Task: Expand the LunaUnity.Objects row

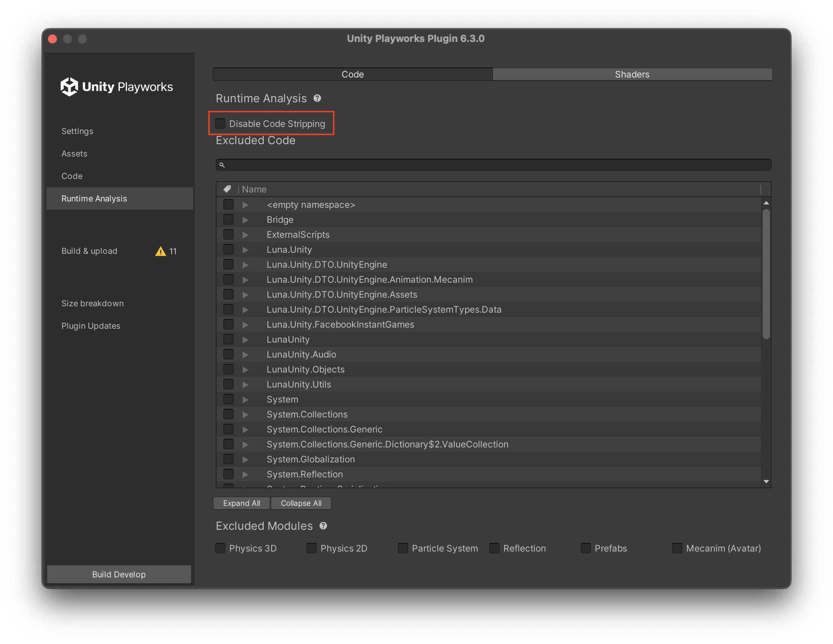Action: pyautogui.click(x=245, y=370)
